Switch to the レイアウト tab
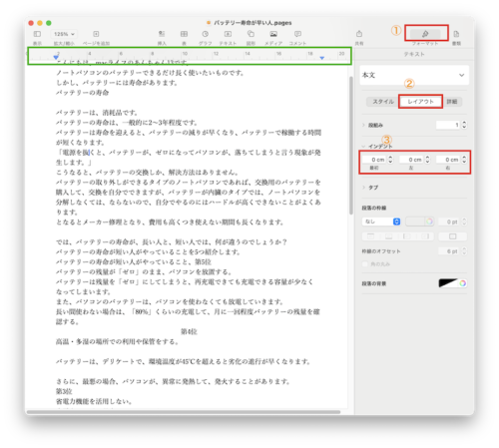499x448 pixels. [x=420, y=102]
